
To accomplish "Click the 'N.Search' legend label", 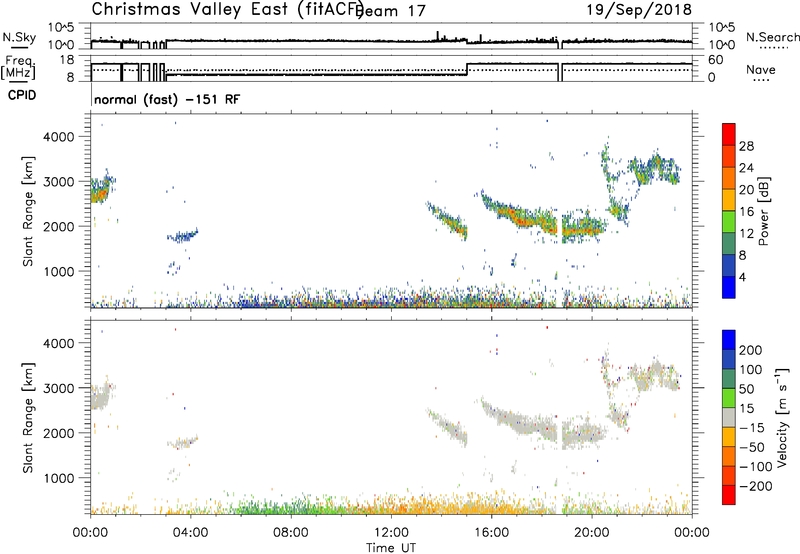I will click(773, 37).
